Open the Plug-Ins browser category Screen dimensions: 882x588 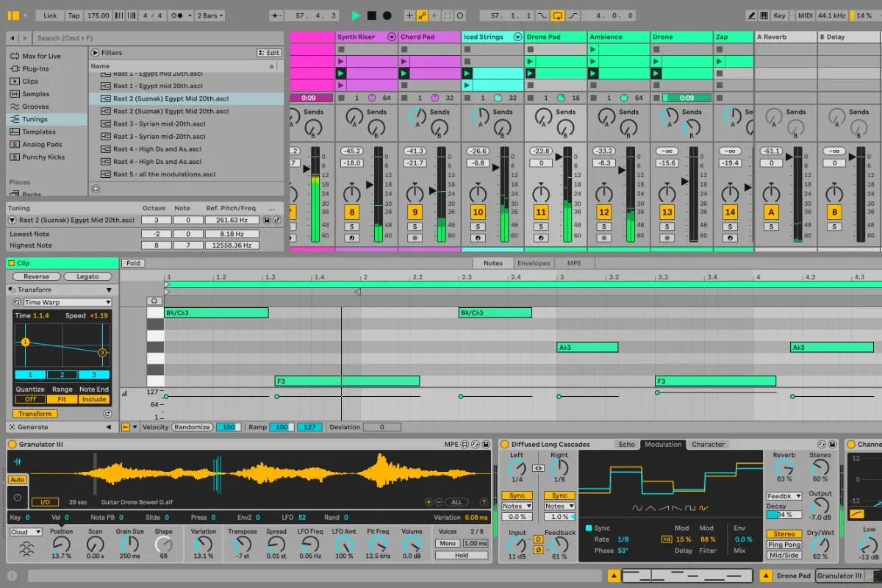pos(35,68)
